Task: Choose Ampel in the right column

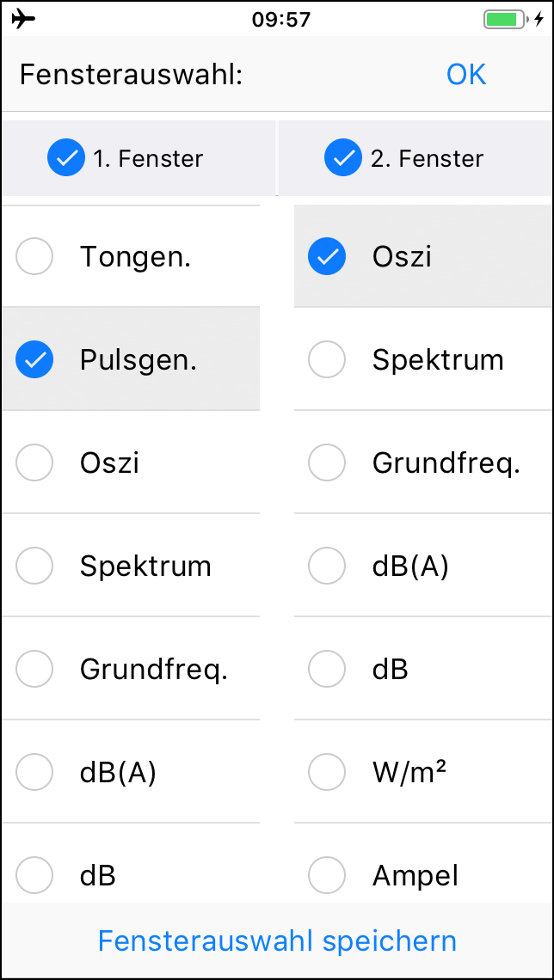Action: [x=327, y=875]
